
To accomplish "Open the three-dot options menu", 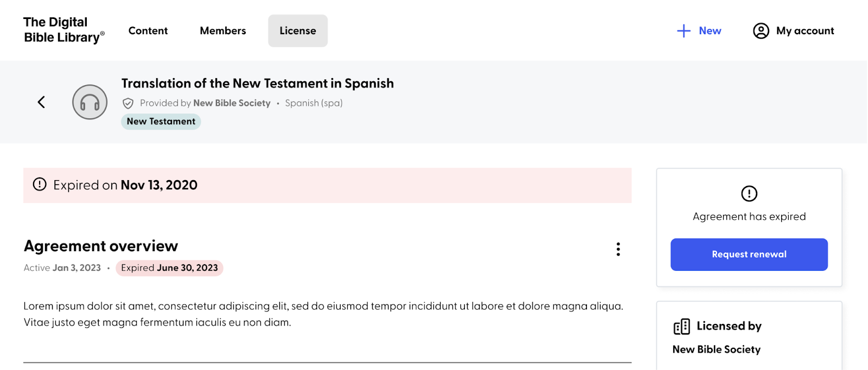I will [x=618, y=249].
